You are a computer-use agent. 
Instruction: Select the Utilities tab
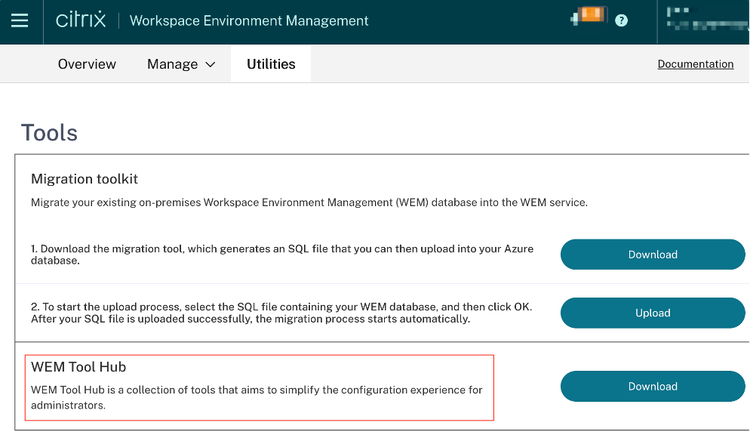[x=271, y=64]
